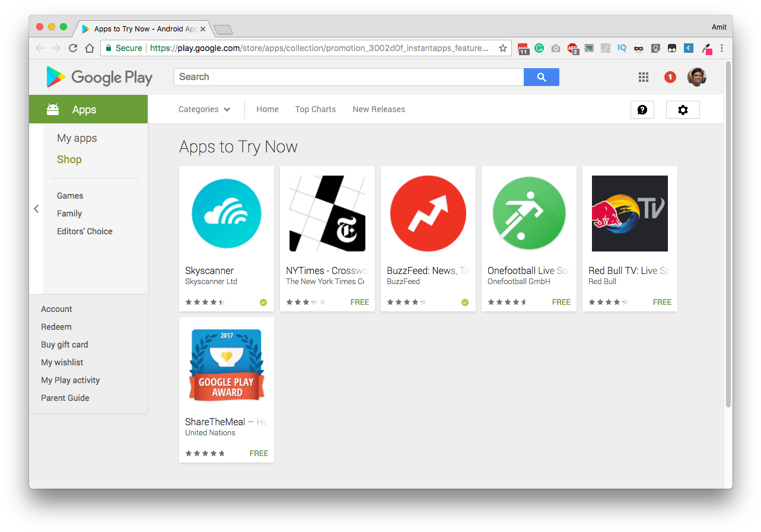Click the notifications badge showing 1

[670, 77]
